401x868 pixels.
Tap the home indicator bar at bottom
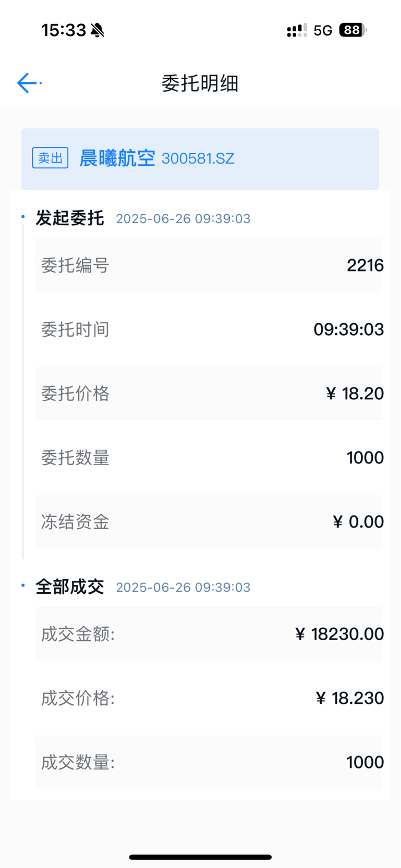point(200,857)
